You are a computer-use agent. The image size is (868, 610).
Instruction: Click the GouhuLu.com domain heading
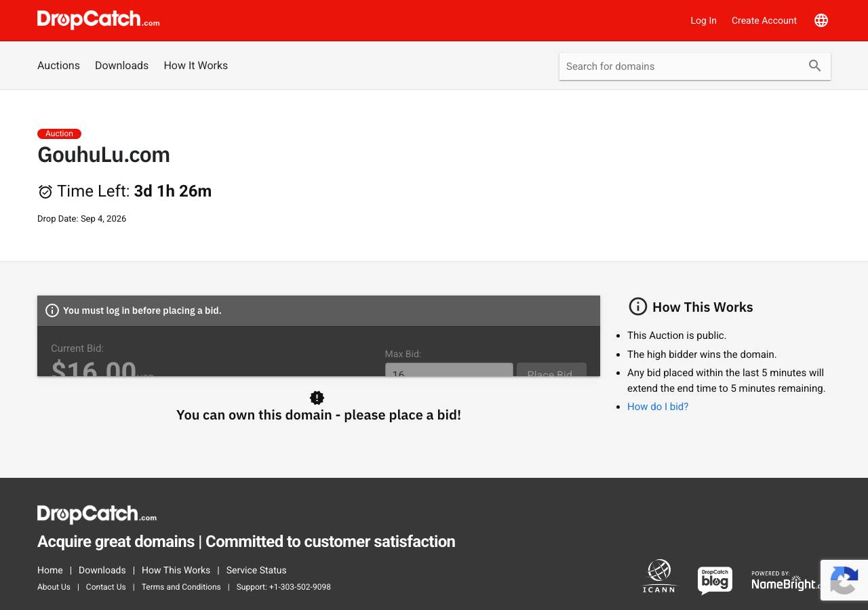point(104,155)
